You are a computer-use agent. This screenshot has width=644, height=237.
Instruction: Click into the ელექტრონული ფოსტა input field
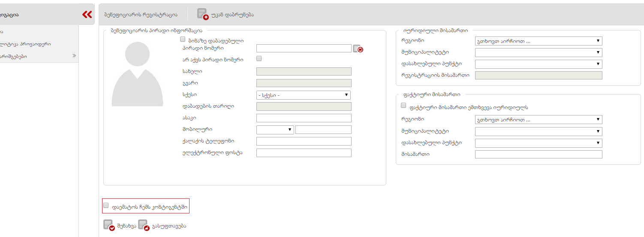tap(304, 153)
